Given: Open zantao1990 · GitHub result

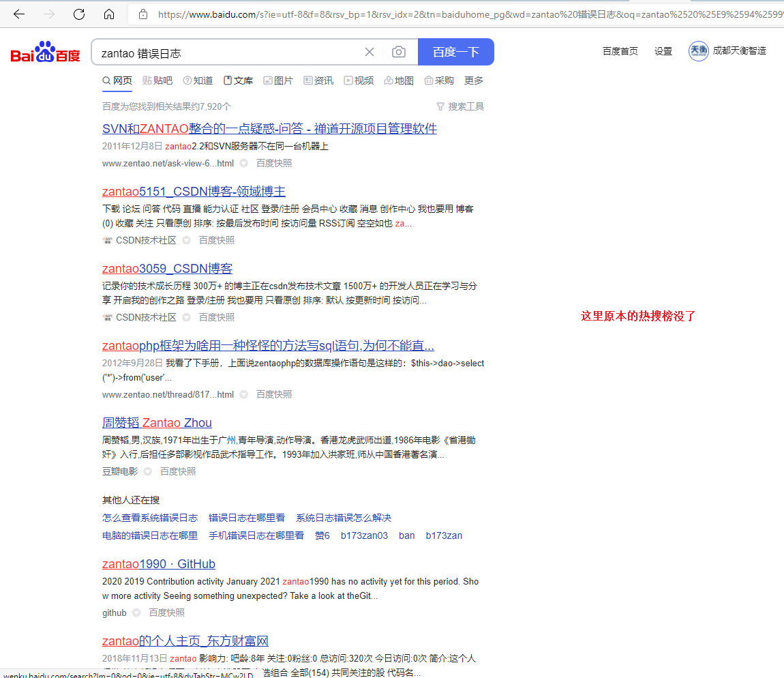Looking at the screenshot, I should pyautogui.click(x=158, y=563).
